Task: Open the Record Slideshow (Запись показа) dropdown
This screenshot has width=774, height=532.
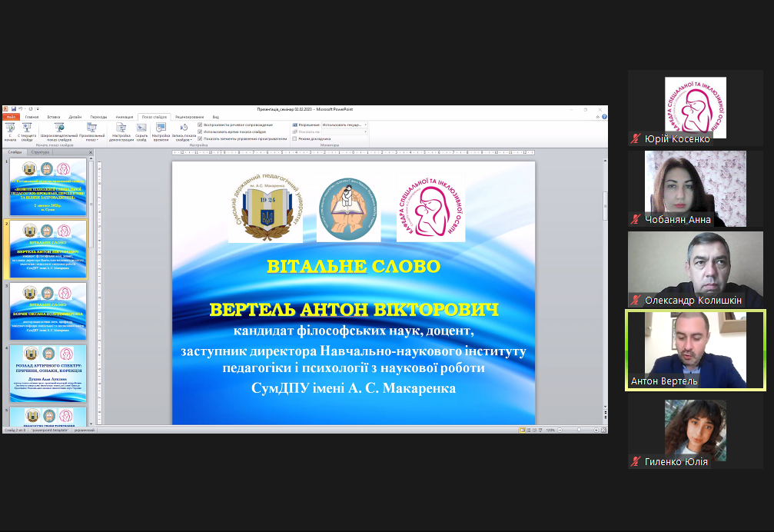Action: [184, 131]
